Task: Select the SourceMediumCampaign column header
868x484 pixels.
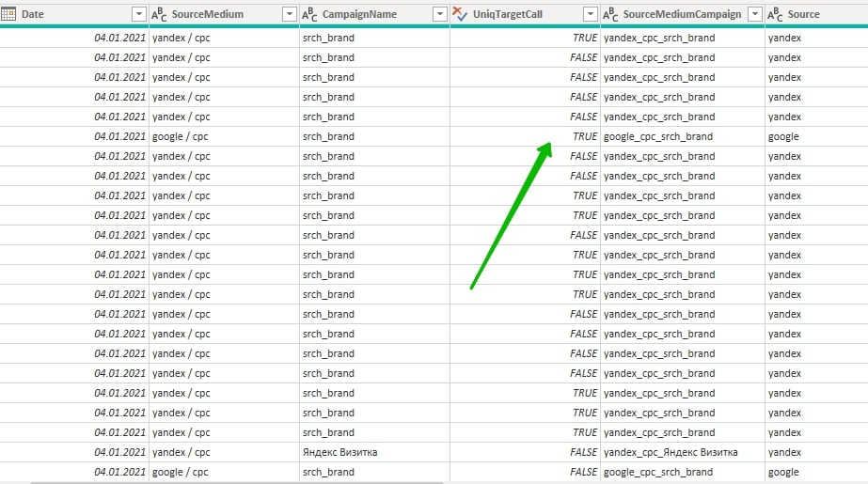Action: [683, 14]
